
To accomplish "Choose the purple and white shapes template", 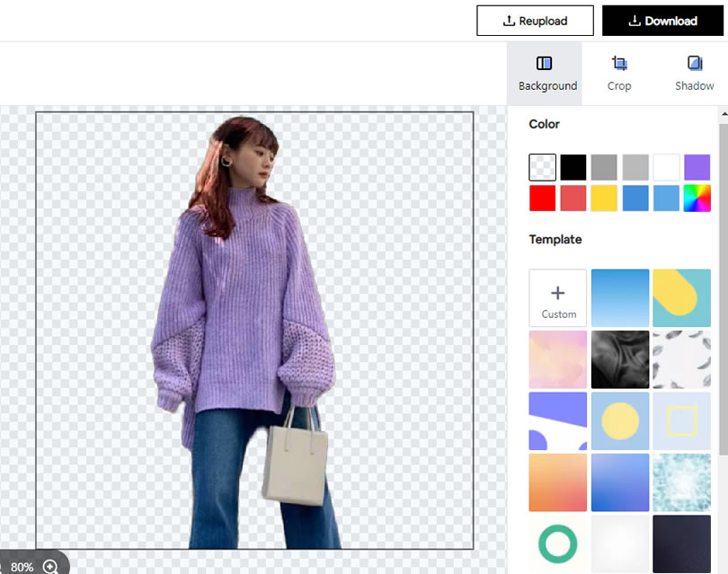I will (558, 421).
